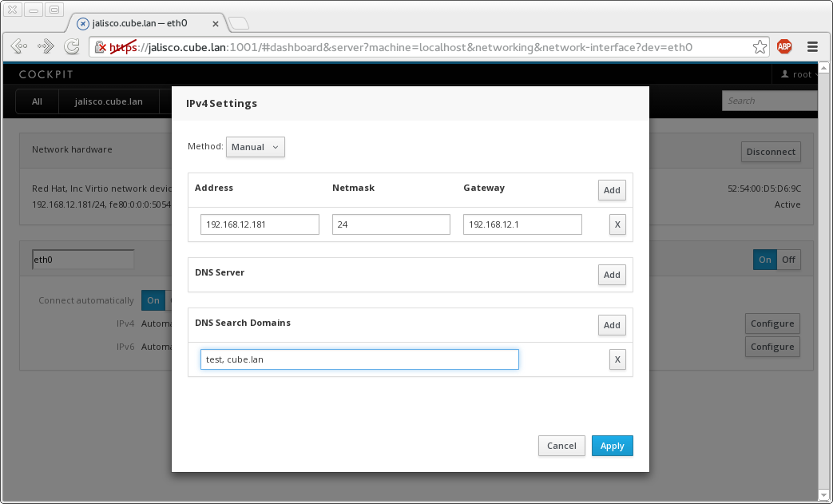The height and width of the screenshot is (504, 833).
Task: Click the Gateway field containing 192.168.12.1
Action: point(522,224)
